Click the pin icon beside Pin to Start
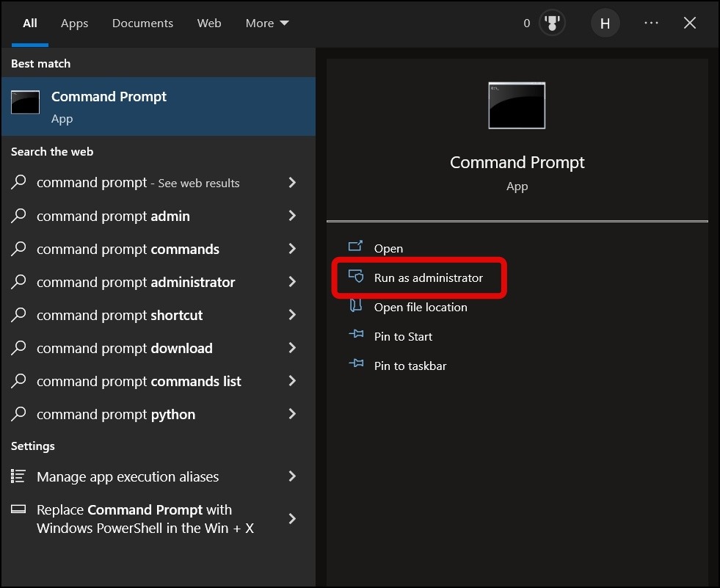Screen dimensions: 720x588 (x=356, y=335)
